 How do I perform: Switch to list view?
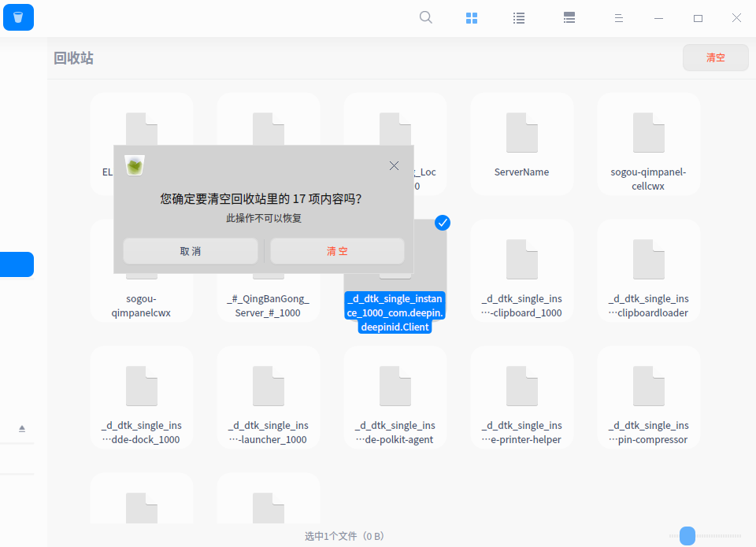coord(519,17)
